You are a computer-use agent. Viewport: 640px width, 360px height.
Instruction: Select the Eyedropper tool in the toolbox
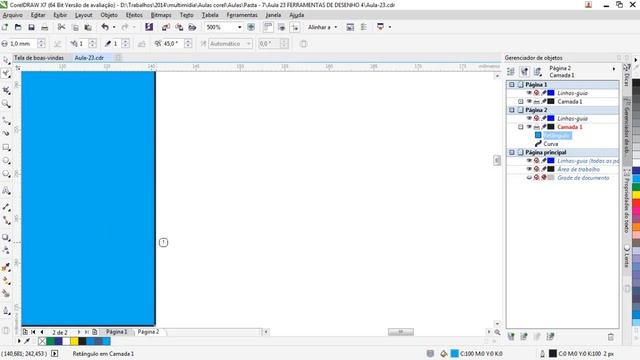[6, 268]
